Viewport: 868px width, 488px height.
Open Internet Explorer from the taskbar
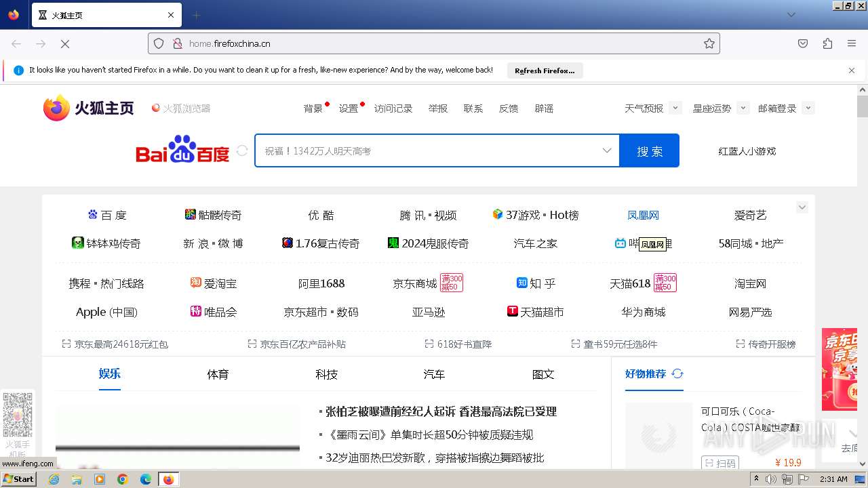pos(54,479)
